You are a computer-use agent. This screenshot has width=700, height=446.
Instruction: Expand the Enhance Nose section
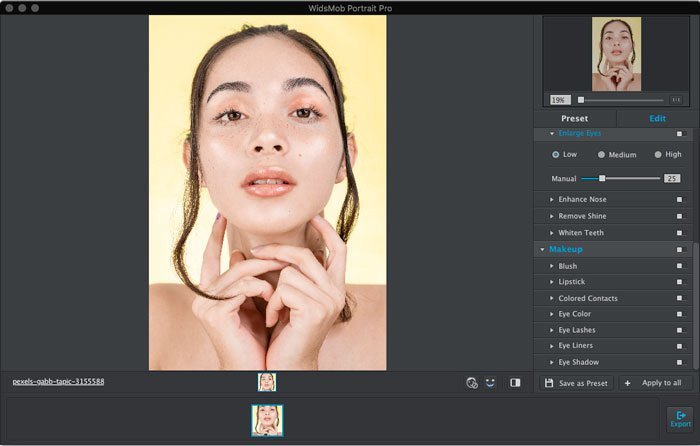pos(551,200)
